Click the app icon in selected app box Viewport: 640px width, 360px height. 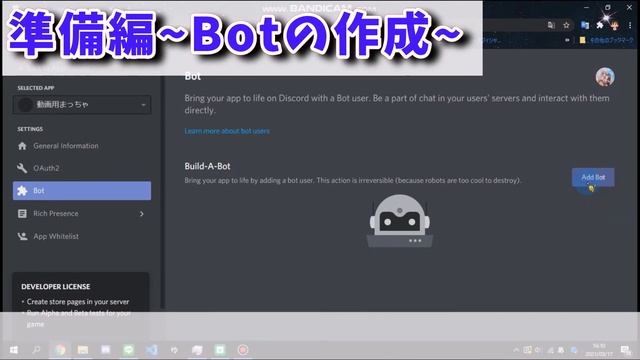(25, 104)
